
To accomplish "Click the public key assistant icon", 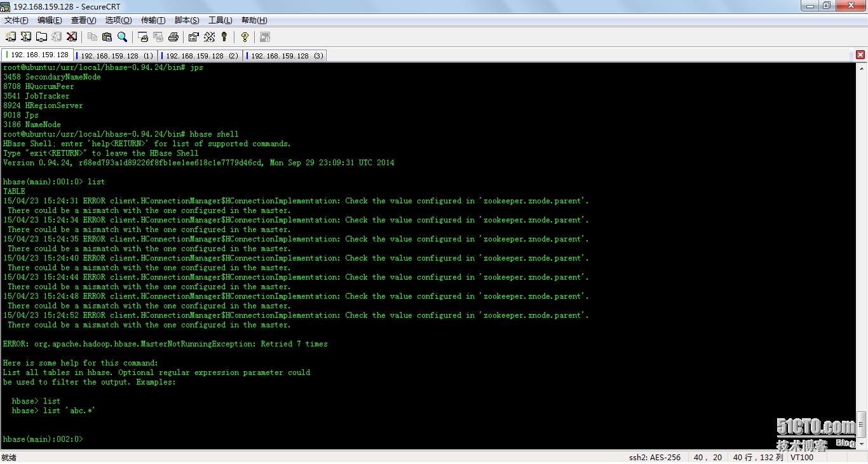I will pyautogui.click(x=224, y=37).
